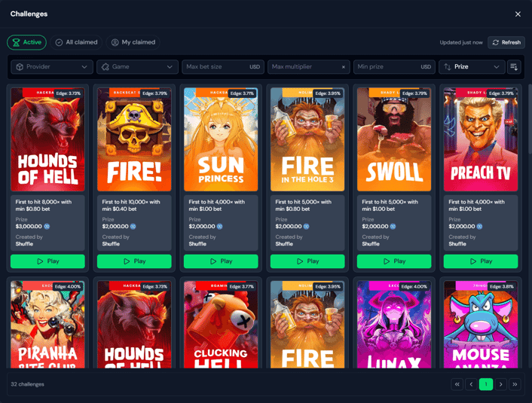
Task: Click 'First to hit 8,000× with min $0.80 bet'
Action: [x=44, y=205]
